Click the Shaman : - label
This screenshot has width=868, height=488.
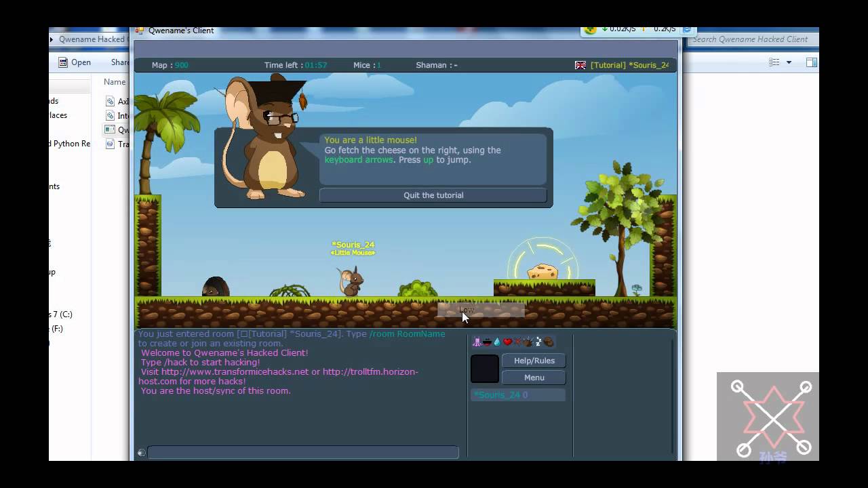point(437,65)
